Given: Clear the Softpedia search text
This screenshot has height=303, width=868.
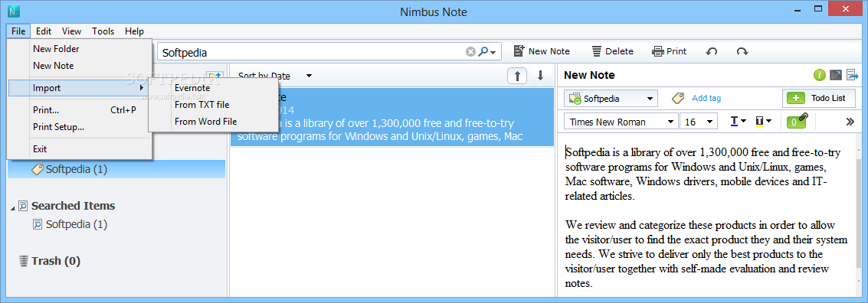Looking at the screenshot, I should [x=470, y=51].
